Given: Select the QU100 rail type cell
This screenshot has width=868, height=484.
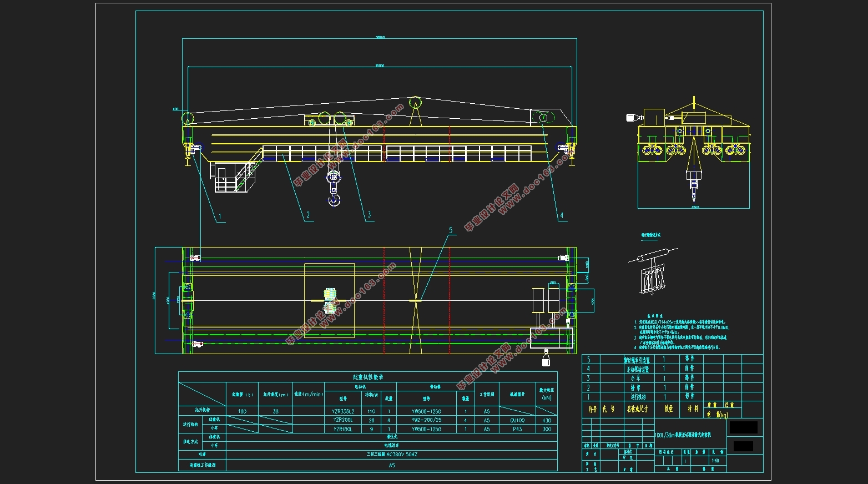Looking at the screenshot, I should coord(517,420).
